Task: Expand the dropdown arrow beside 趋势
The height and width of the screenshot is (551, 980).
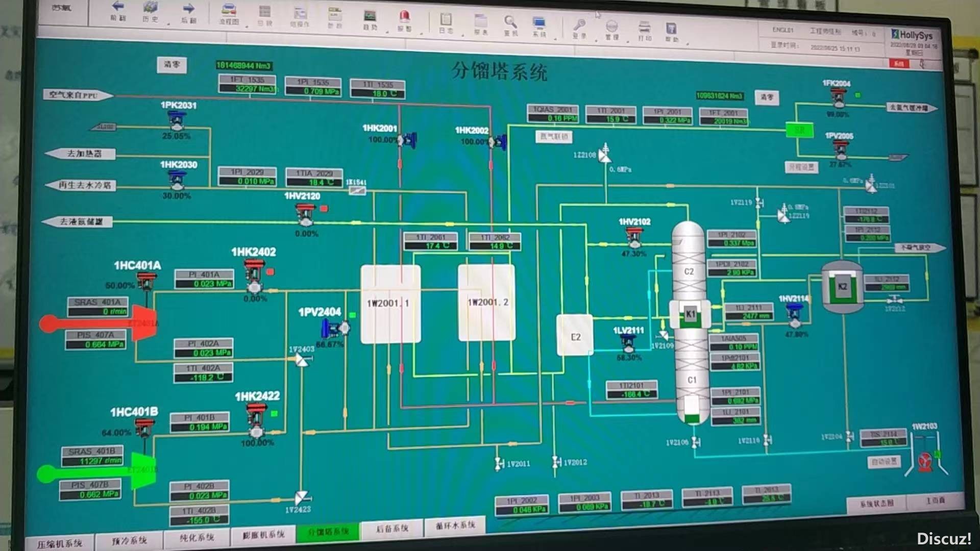Action: click(387, 32)
